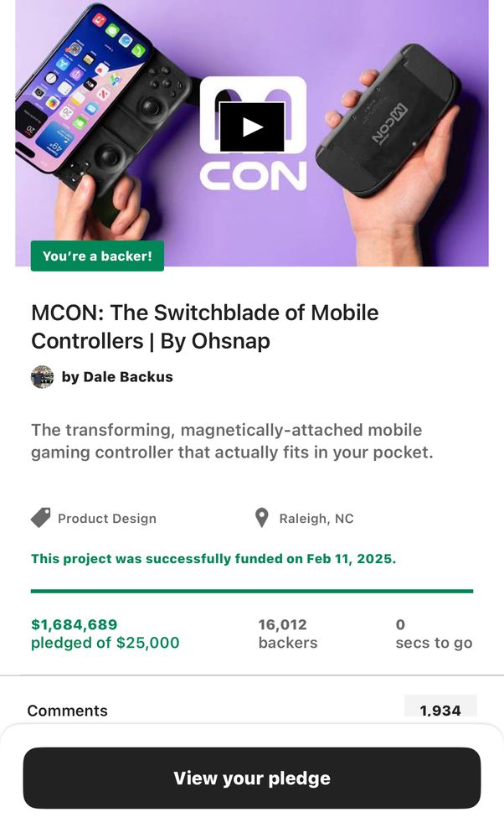The height and width of the screenshot is (838, 504).
Task: Click the location pin icon near Raleigh, NC
Action: click(261, 517)
